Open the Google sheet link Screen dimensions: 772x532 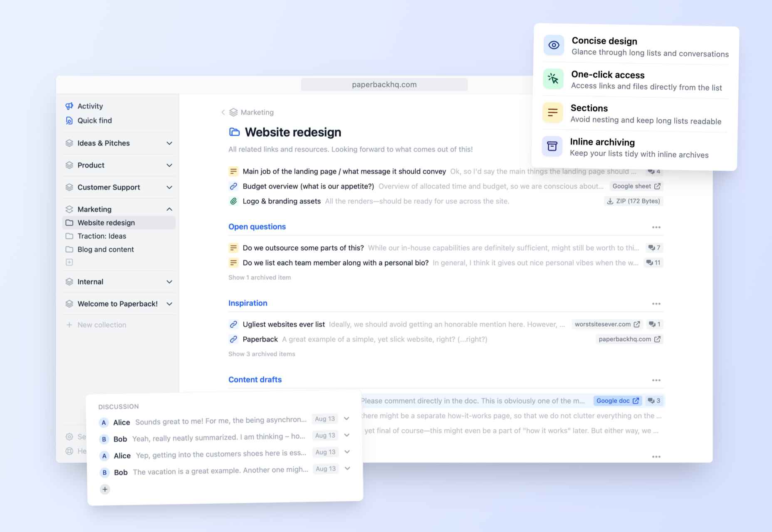[636, 186]
